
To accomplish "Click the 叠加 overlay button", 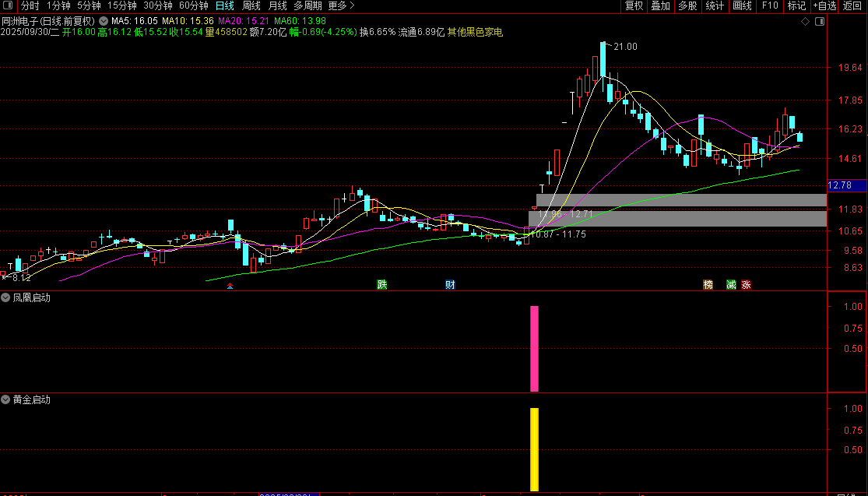I will (x=660, y=5).
